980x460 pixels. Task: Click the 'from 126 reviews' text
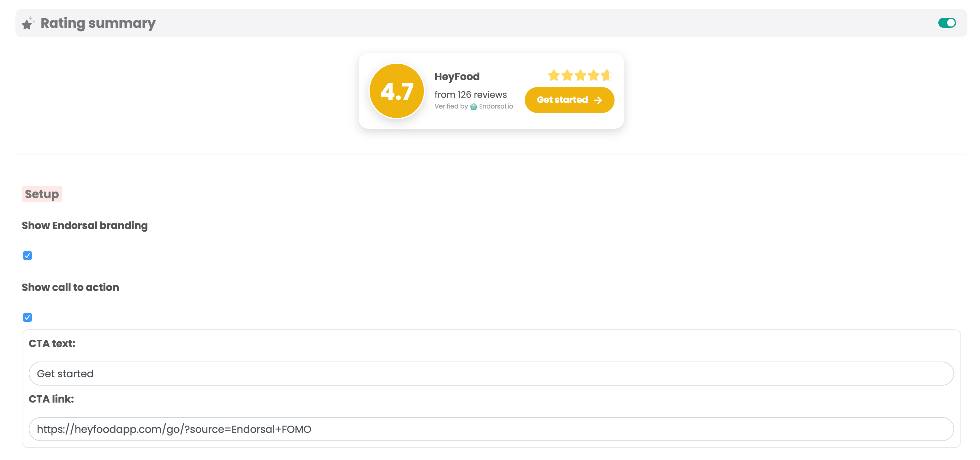[471, 95]
